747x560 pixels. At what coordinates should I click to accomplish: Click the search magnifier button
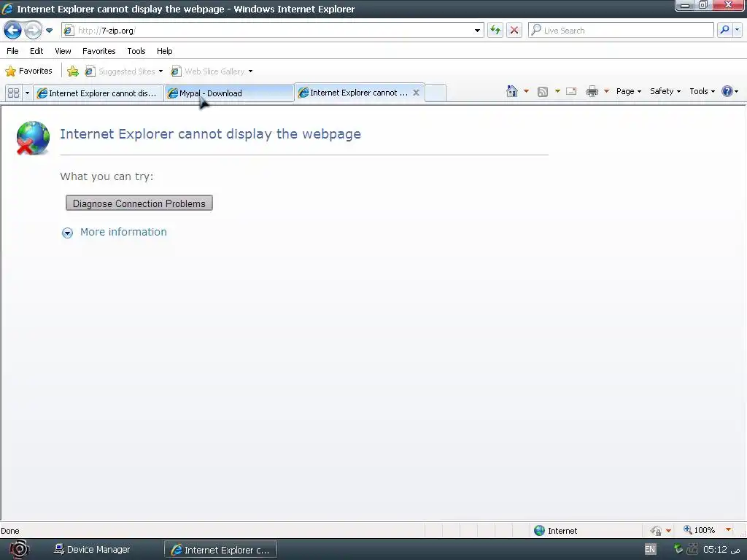(x=724, y=30)
